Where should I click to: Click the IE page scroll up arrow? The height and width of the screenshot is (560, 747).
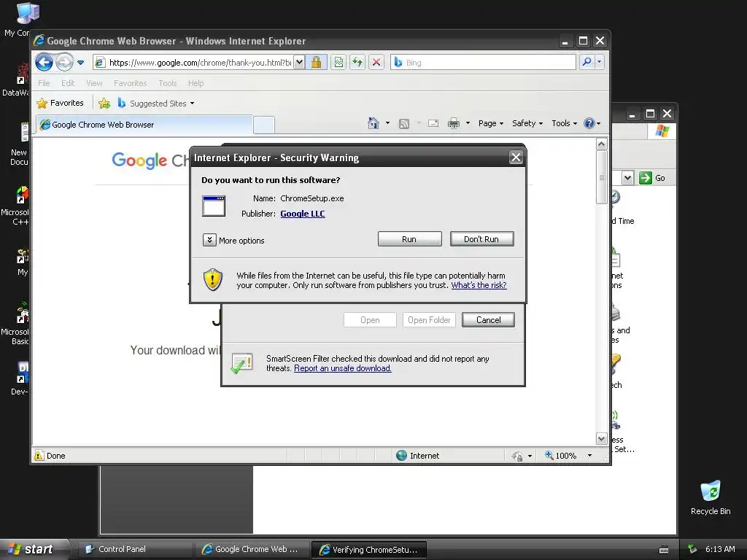coord(601,144)
